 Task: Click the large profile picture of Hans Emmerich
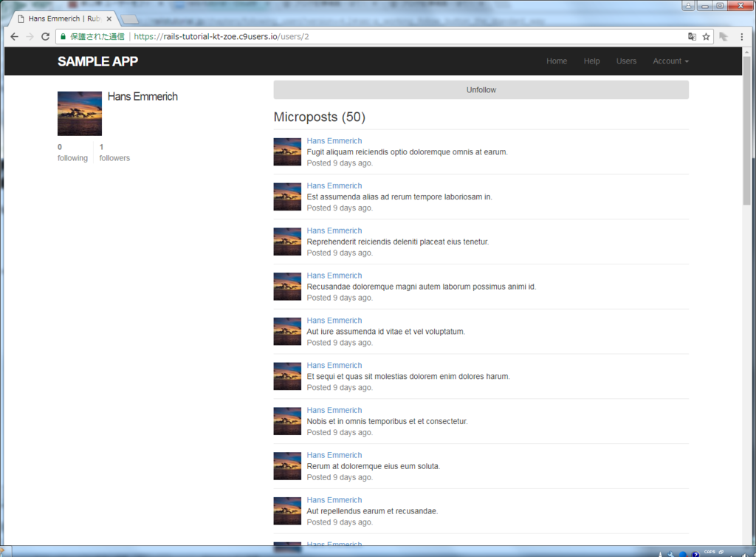tap(80, 114)
